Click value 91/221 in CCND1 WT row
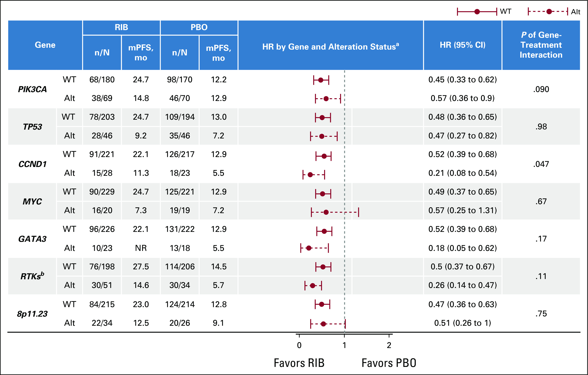Viewport: 588px width, 375px height. click(x=102, y=154)
